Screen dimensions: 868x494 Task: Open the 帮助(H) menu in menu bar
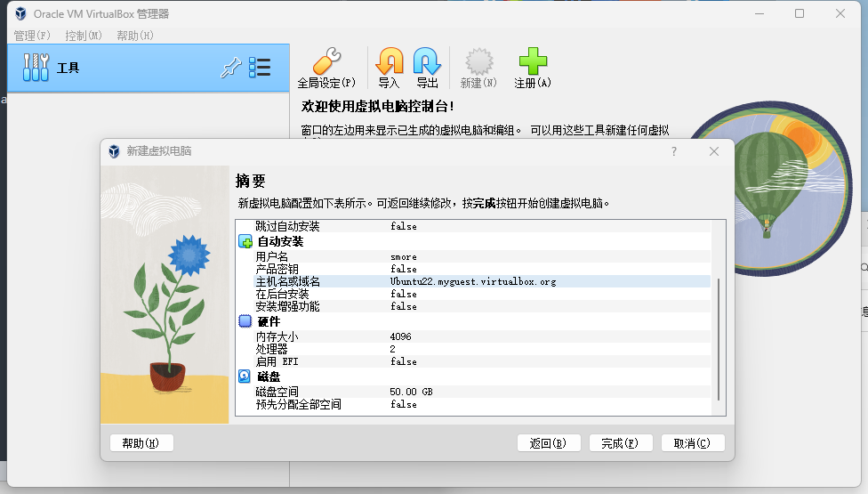135,36
